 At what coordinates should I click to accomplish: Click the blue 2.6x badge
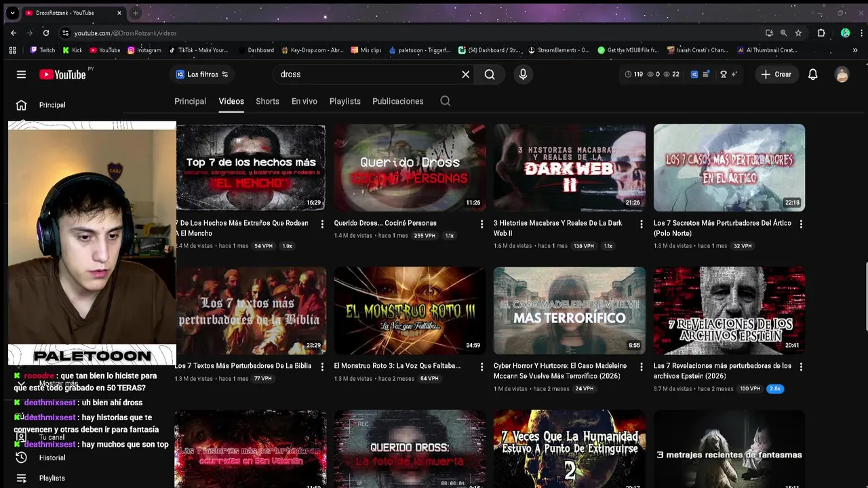[774, 389]
